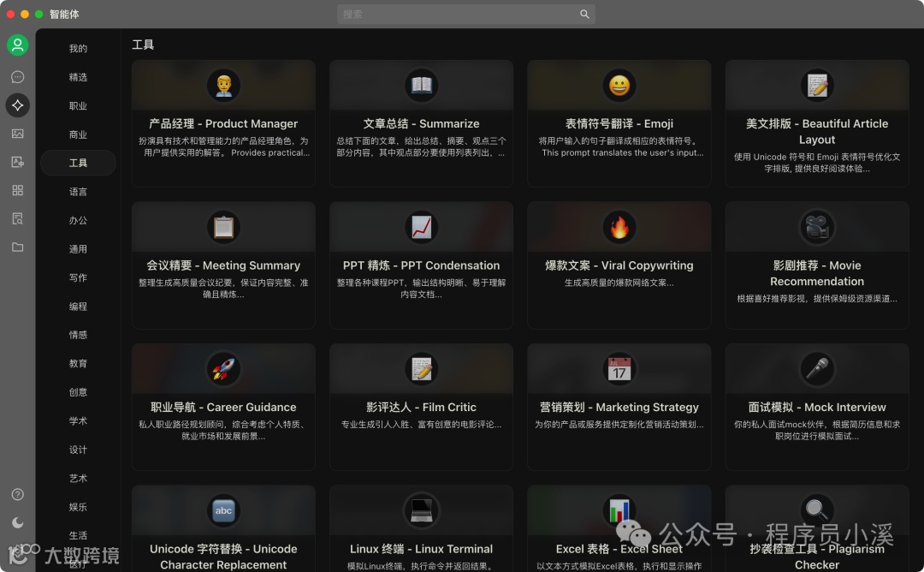Screen dimensions: 924x572
Task: Click the Career Guidance rocket icon
Action: click(x=223, y=369)
